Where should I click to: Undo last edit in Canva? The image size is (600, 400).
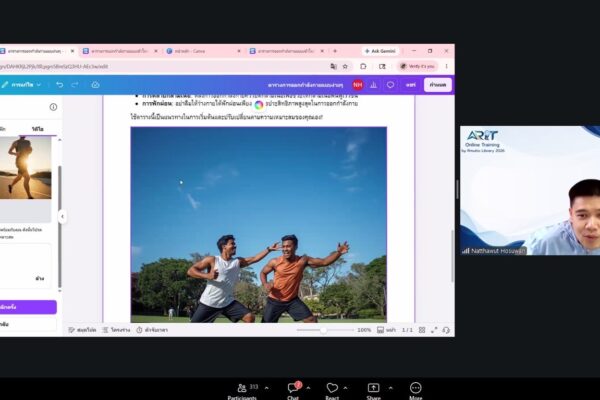point(59,85)
